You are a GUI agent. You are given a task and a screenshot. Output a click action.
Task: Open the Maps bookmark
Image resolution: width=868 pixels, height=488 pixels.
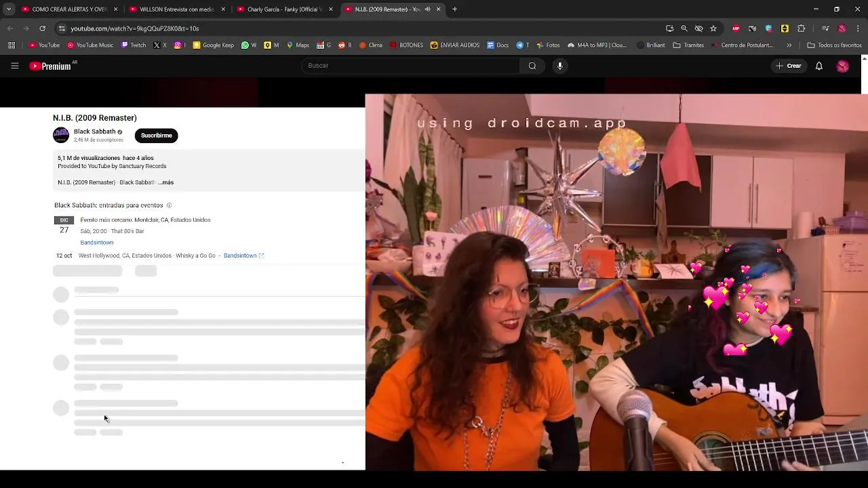click(298, 45)
